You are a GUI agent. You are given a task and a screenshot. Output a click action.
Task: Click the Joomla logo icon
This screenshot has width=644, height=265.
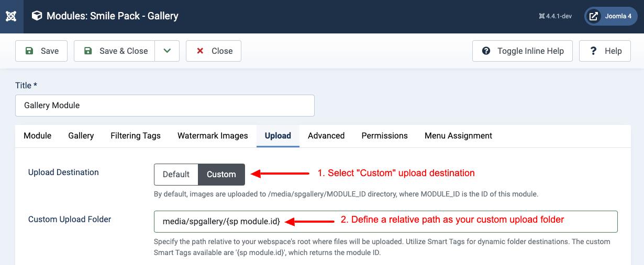(11, 16)
